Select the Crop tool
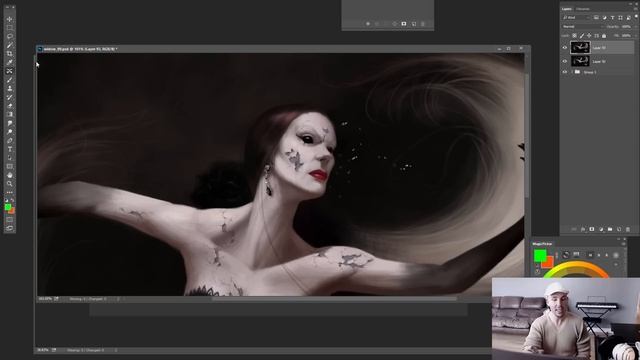 (9, 53)
